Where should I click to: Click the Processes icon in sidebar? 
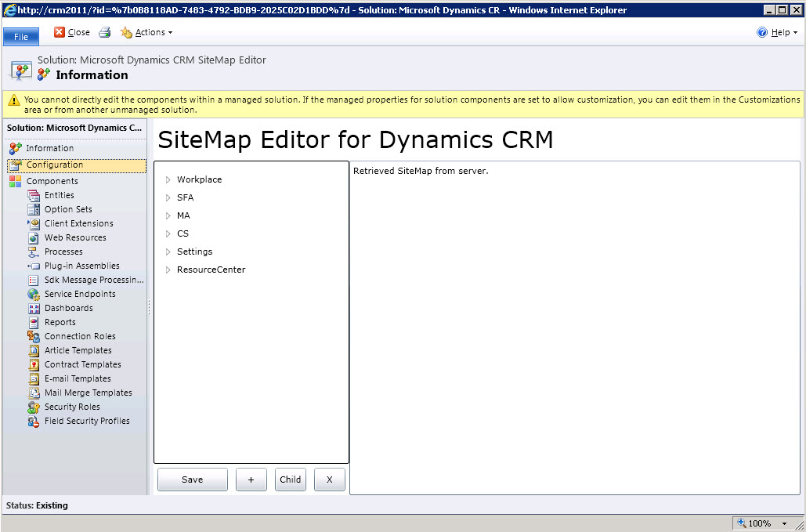pos(34,252)
